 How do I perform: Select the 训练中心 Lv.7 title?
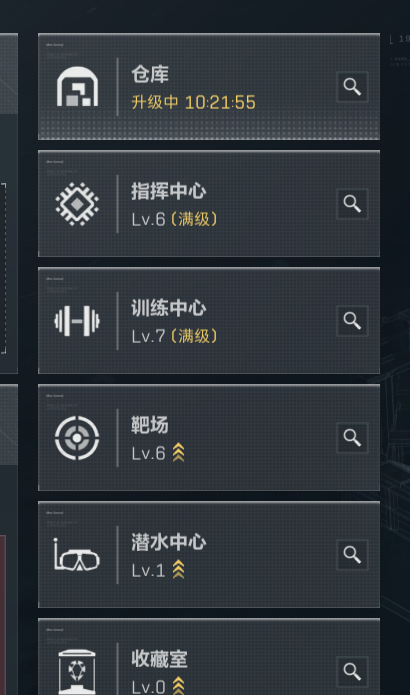click(x=168, y=308)
